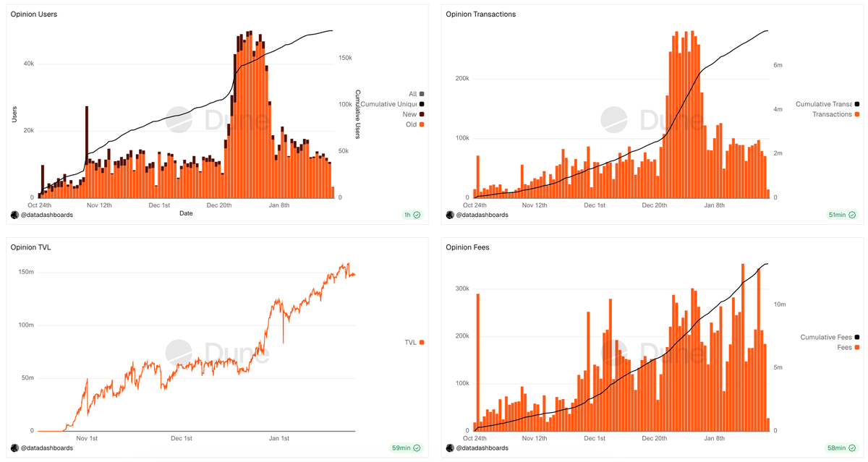Click the datadashboards avatar under Opinion Transactions
This screenshot has width=868, height=462.
tap(450, 215)
